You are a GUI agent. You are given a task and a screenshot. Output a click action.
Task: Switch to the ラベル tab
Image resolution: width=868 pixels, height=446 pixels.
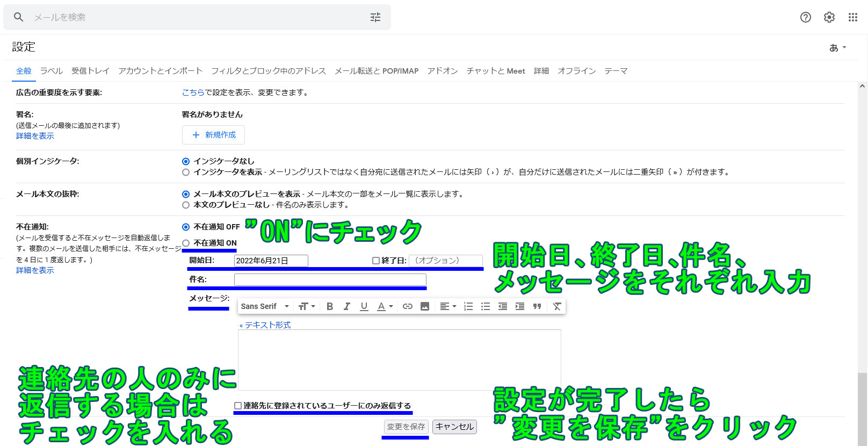pos(52,71)
